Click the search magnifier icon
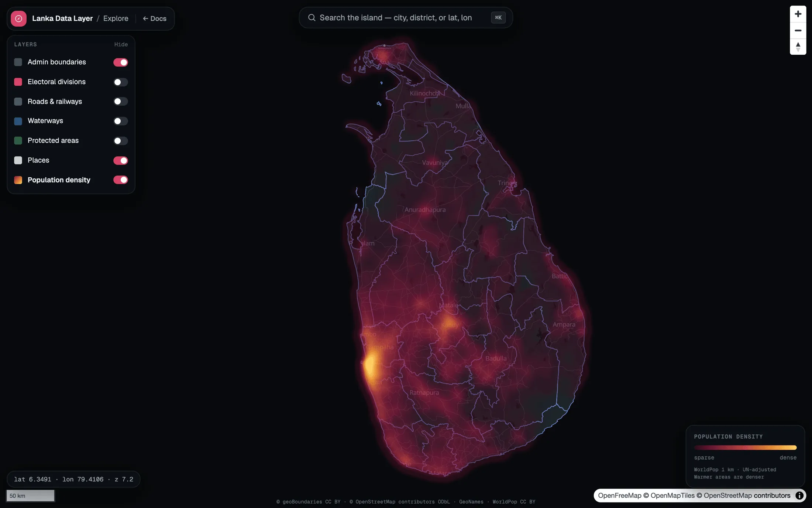 pyautogui.click(x=312, y=18)
